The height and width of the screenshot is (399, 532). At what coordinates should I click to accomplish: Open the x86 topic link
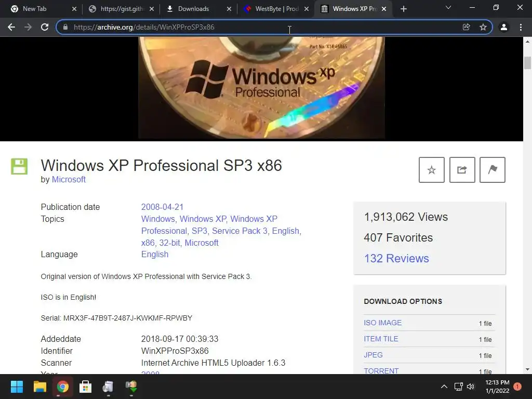click(148, 243)
